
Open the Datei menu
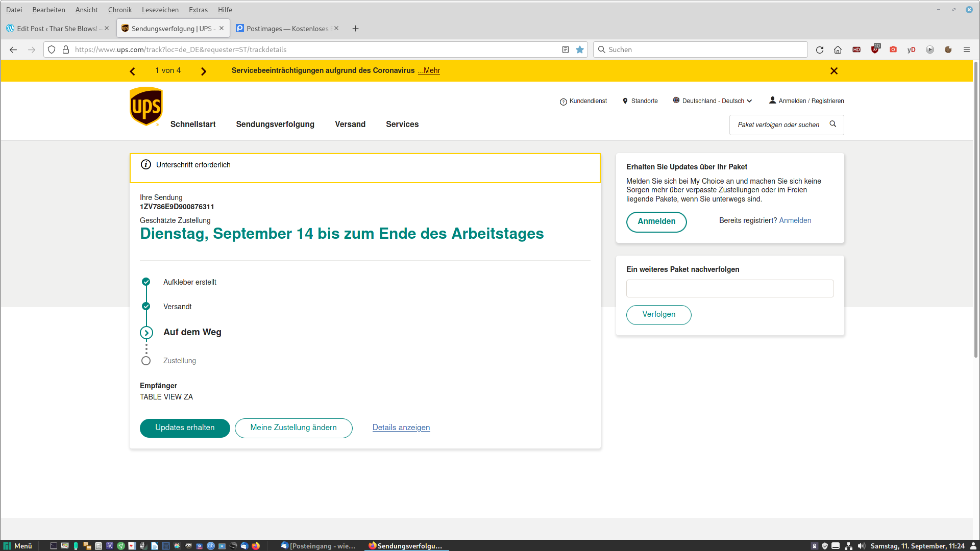click(x=14, y=10)
